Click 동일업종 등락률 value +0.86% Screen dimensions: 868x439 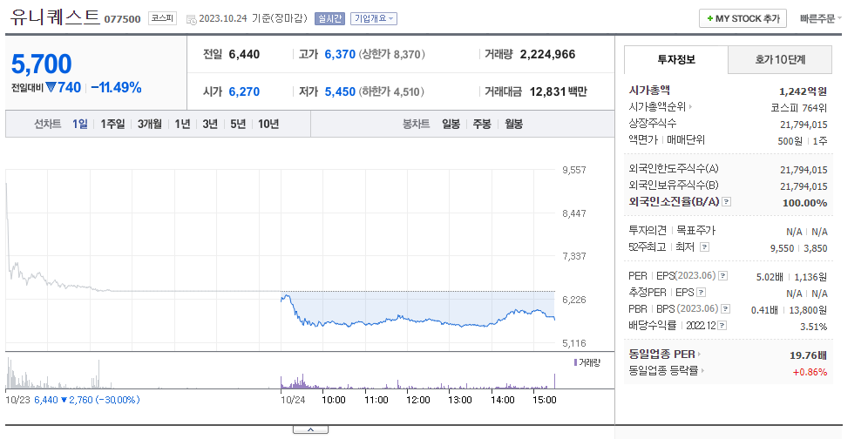click(810, 372)
